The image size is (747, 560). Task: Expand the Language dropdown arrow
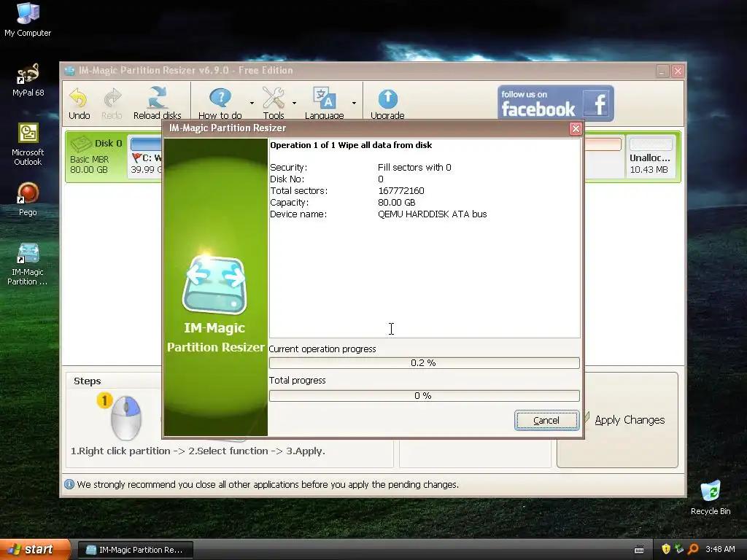coord(354,103)
